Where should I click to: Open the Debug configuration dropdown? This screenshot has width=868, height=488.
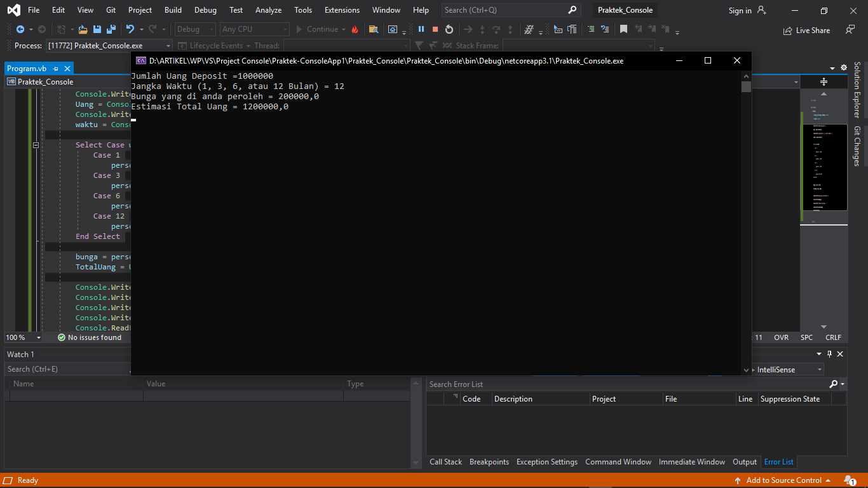pyautogui.click(x=196, y=29)
